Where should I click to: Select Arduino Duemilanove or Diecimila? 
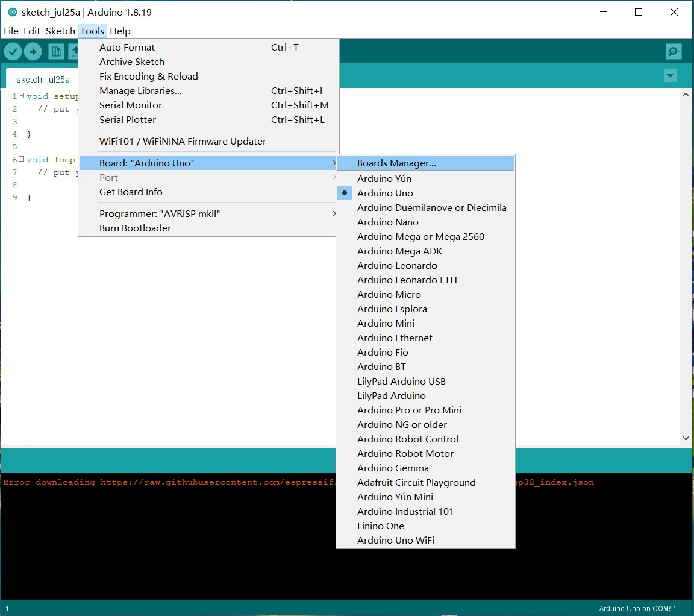[x=425, y=208]
